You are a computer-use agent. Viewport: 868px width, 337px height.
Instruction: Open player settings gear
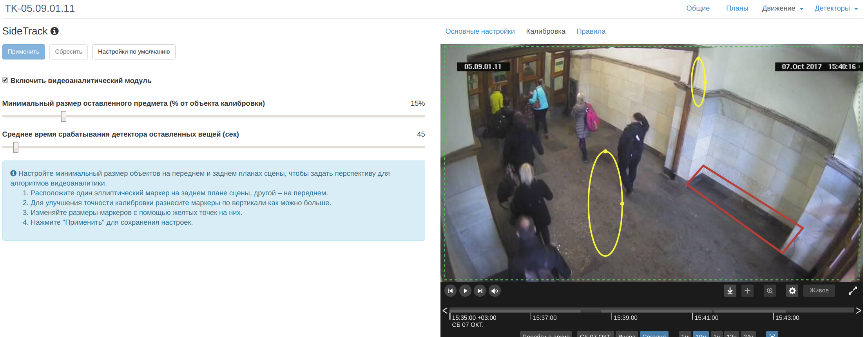click(792, 291)
